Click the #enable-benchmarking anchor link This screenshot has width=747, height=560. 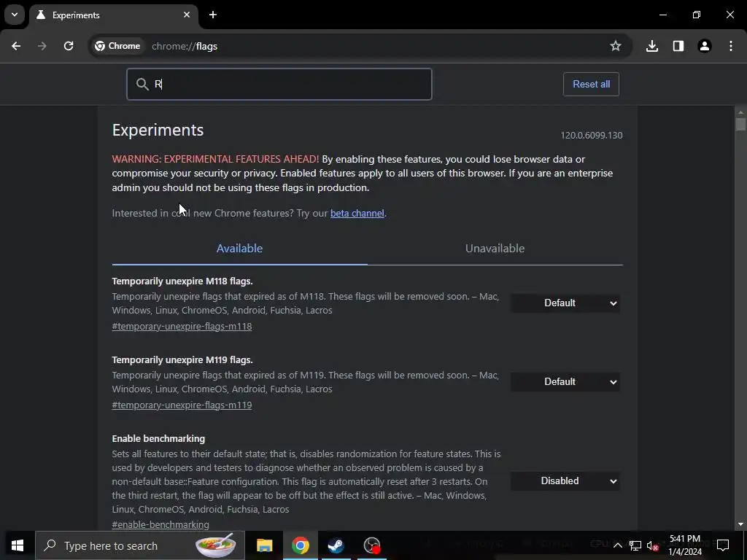click(160, 525)
